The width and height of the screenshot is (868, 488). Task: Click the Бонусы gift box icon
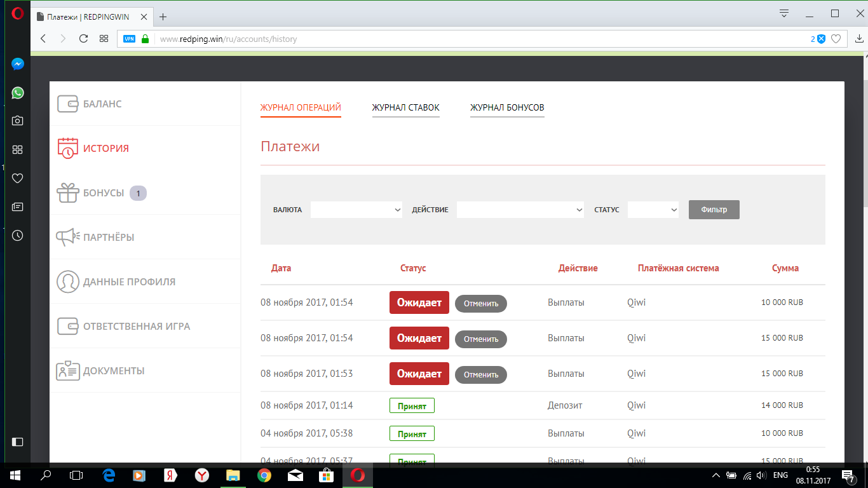(68, 193)
